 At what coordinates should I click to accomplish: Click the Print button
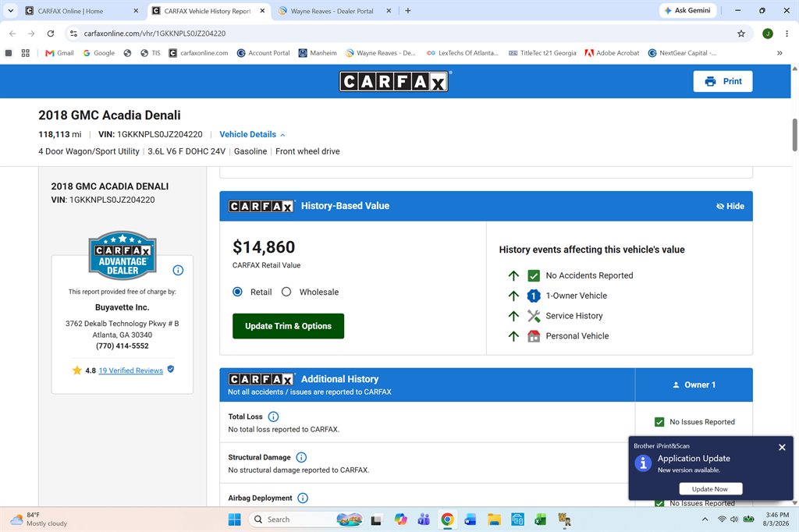(723, 82)
